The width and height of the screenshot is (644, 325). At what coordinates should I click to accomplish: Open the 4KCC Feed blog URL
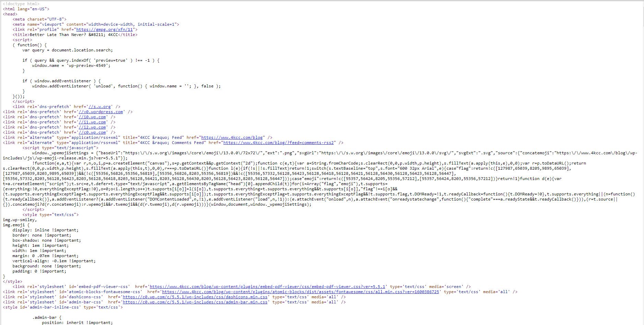pos(232,137)
